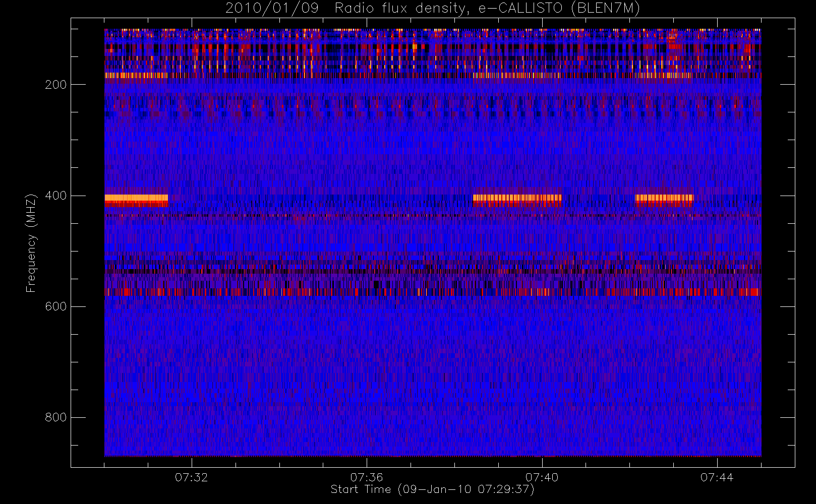Click the "Frequency (MHZ)" axis label
816x504 pixels.
click(x=31, y=243)
